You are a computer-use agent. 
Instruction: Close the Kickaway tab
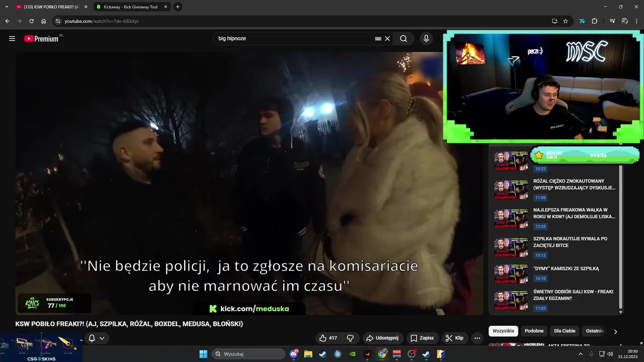point(166,7)
